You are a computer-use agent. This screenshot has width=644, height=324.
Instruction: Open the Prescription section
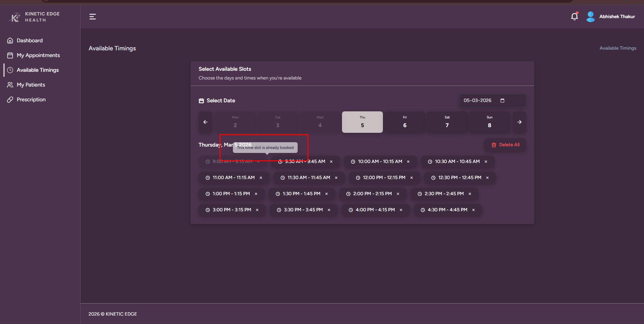coord(31,100)
